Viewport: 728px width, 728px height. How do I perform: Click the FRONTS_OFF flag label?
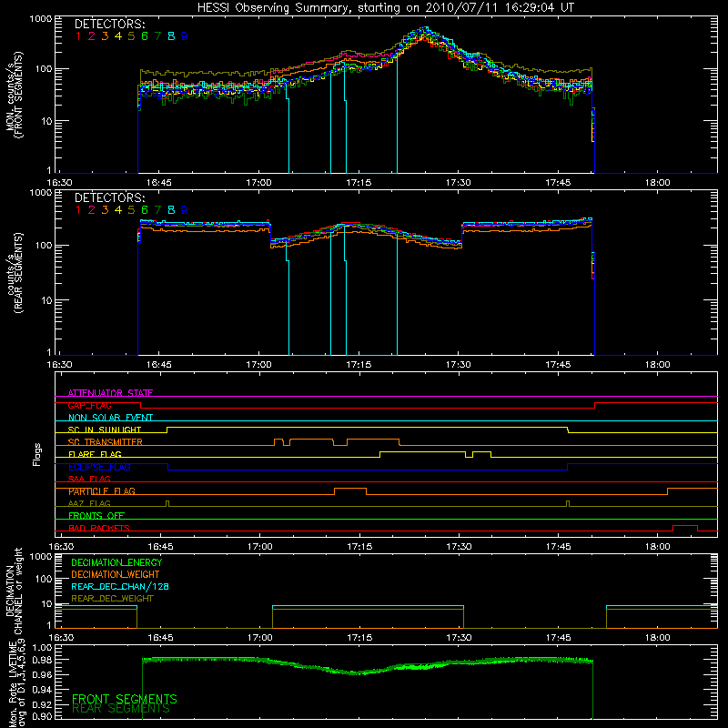[x=96, y=516]
